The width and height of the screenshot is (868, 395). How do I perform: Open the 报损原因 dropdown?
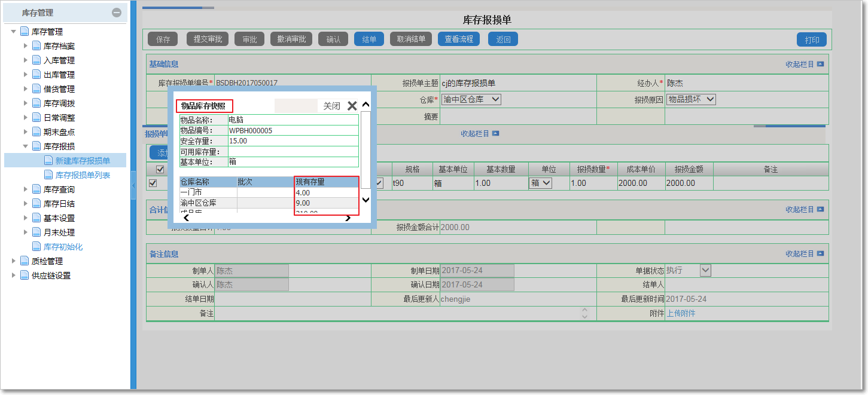691,100
